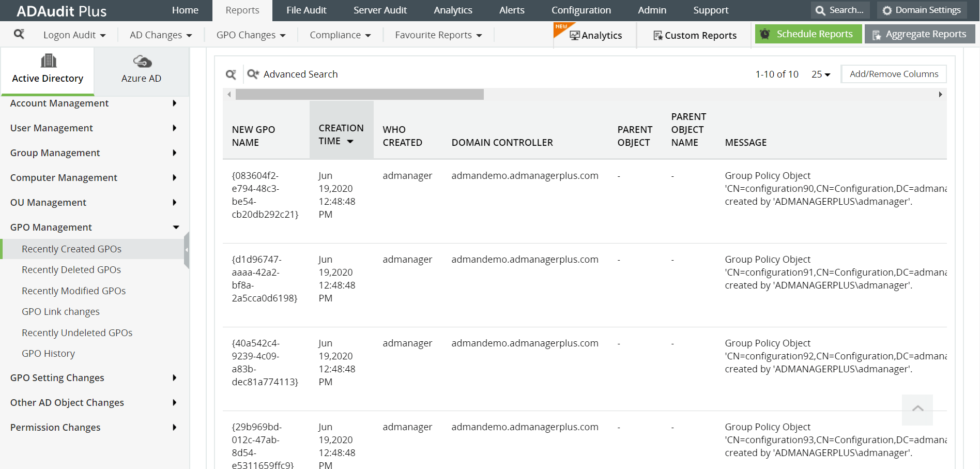Viewport: 980px width, 469px height.
Task: Click the Domain Settings gear icon
Action: click(x=887, y=9)
